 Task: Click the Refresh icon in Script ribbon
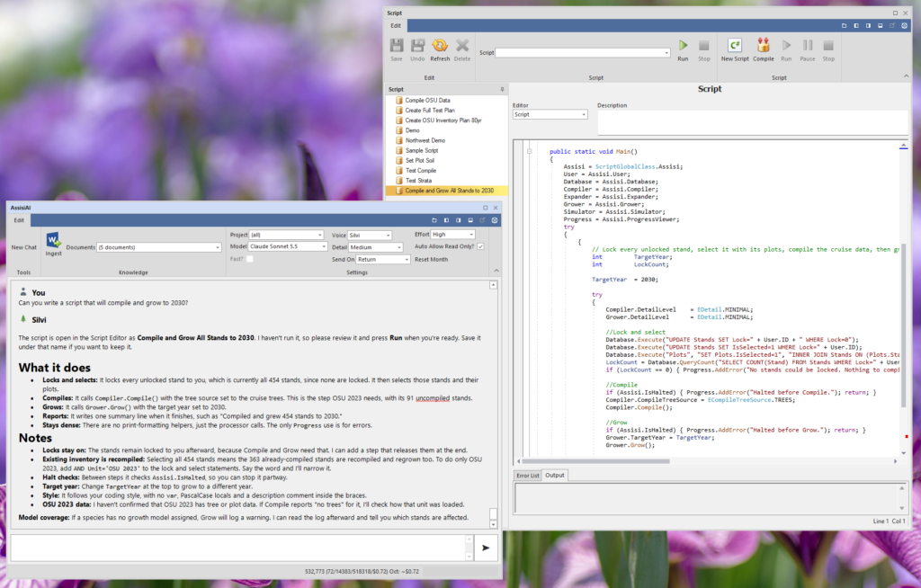click(x=439, y=46)
